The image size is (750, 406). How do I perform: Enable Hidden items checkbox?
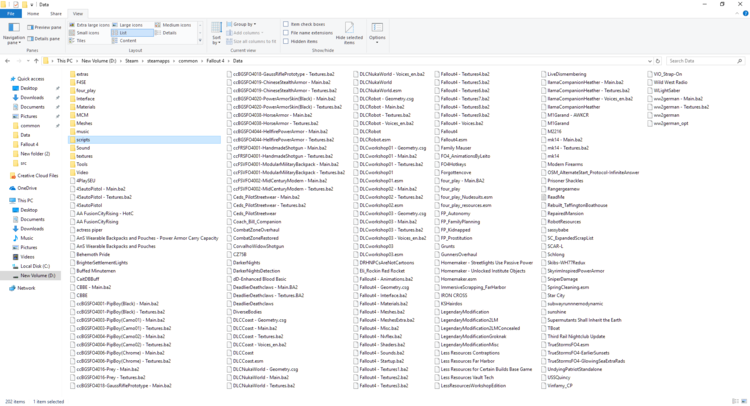coord(301,41)
